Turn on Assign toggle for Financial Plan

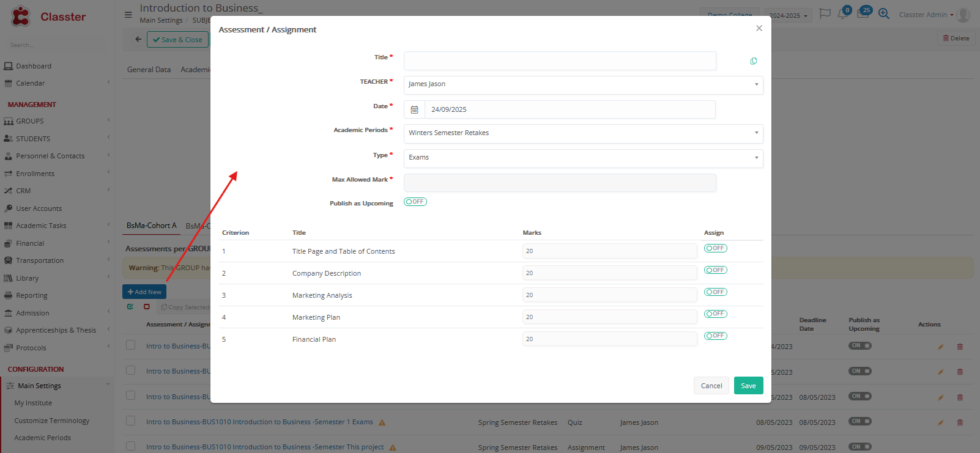click(x=715, y=336)
